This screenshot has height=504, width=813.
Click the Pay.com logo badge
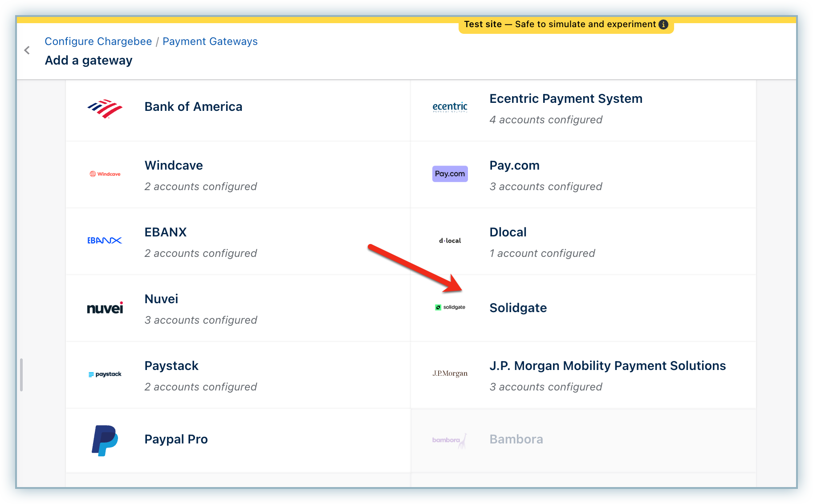tap(450, 174)
